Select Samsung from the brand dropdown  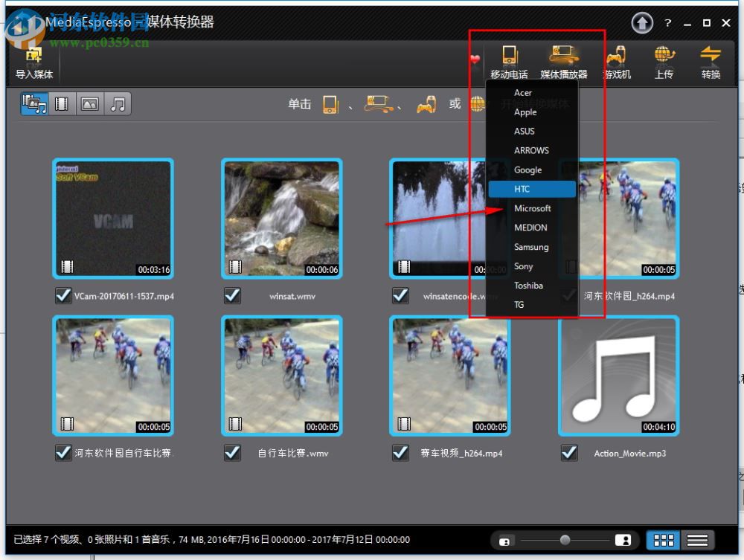click(530, 247)
